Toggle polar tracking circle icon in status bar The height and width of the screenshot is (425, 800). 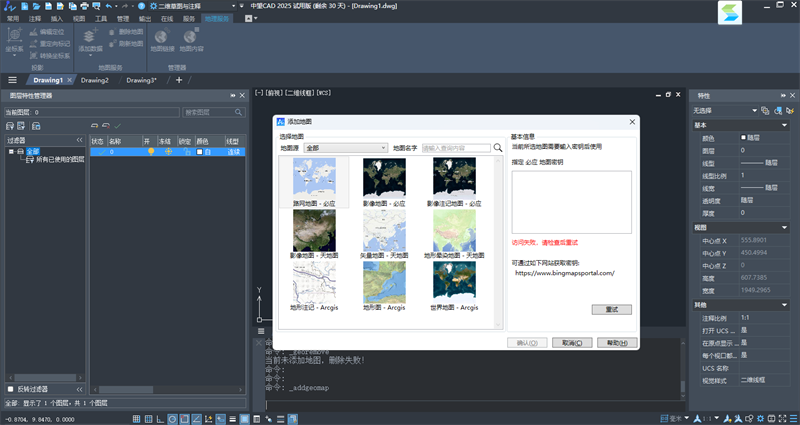click(172, 419)
